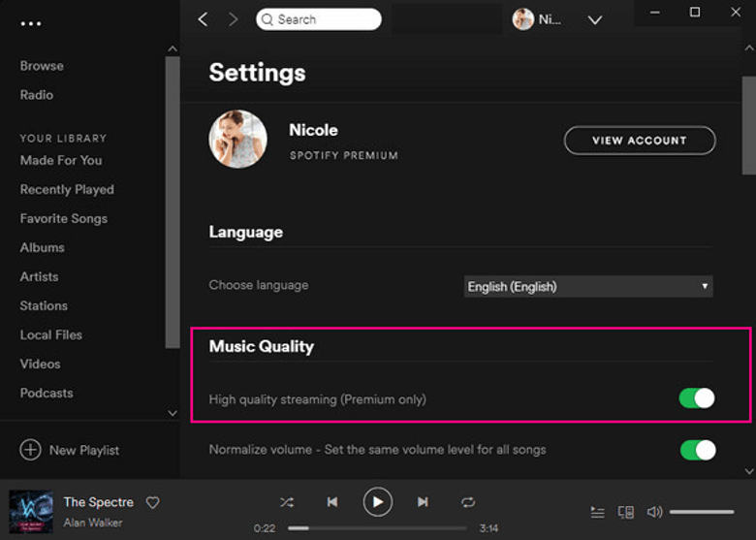The width and height of the screenshot is (756, 540).
Task: Click the New Playlist label
Action: tap(84, 450)
